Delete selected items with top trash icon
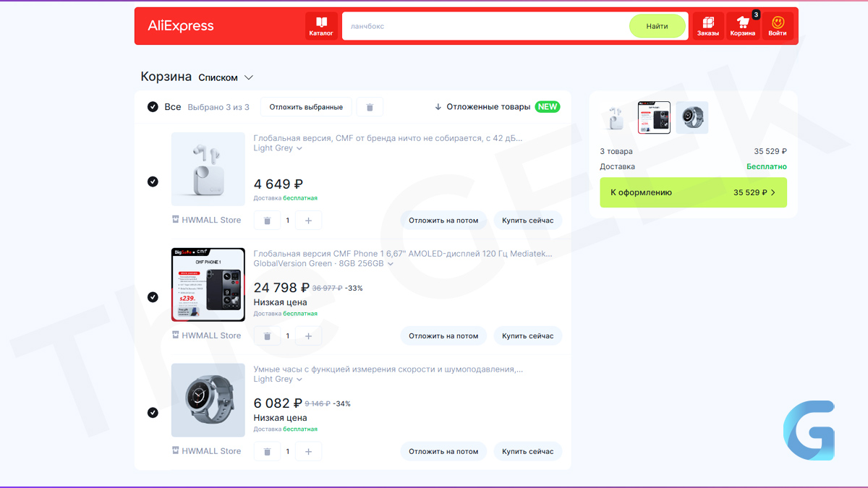Screen dimensions: 868x488 [x=370, y=107]
